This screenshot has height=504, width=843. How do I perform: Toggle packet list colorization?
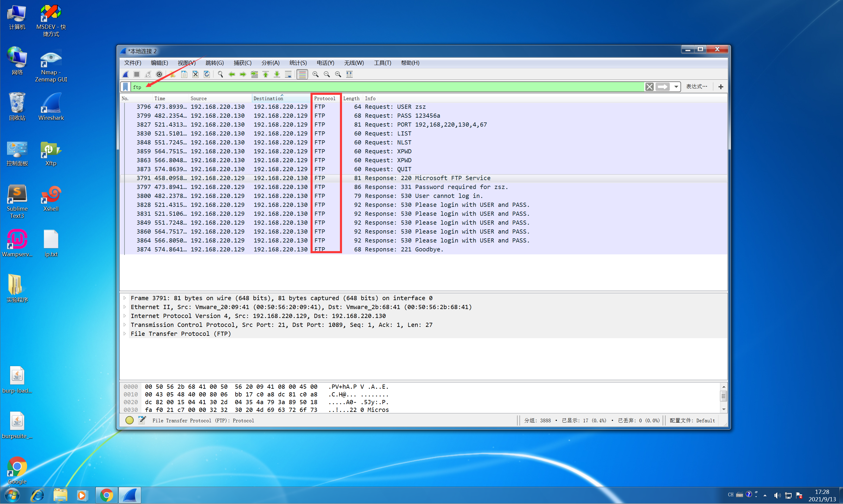coord(302,74)
